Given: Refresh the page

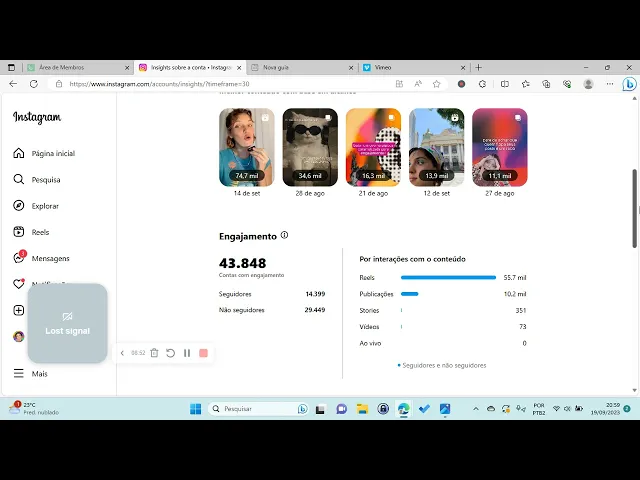Looking at the screenshot, I should point(34,84).
